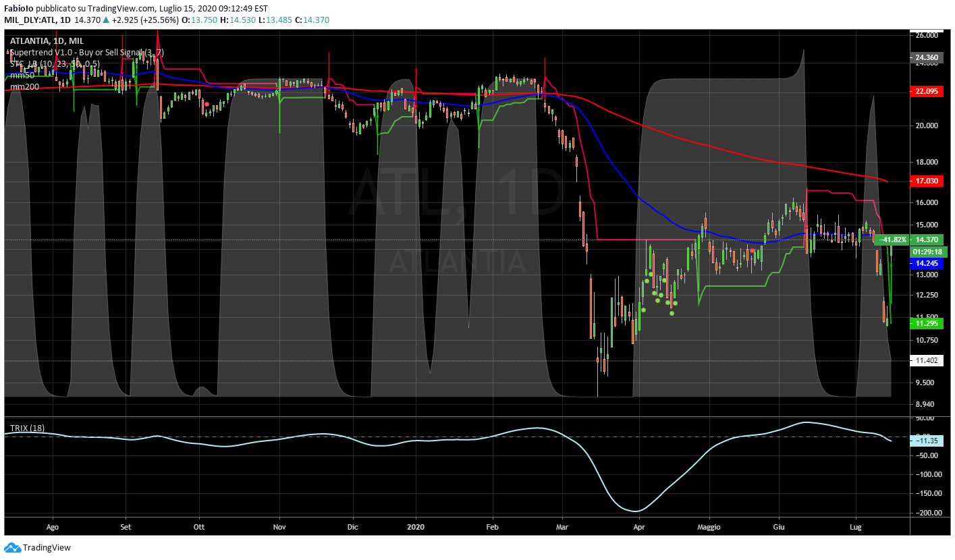Click the TradingView cloud logo icon

(x=12, y=548)
